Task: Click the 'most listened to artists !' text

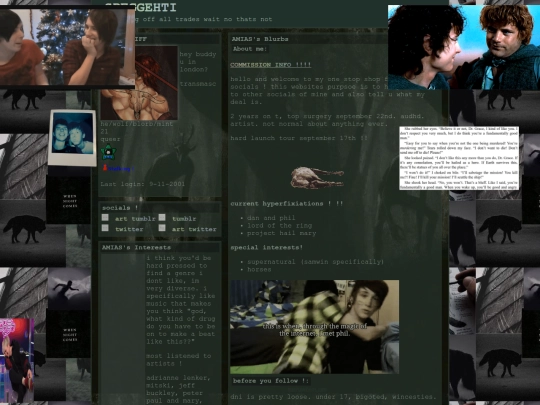Action: point(179,360)
